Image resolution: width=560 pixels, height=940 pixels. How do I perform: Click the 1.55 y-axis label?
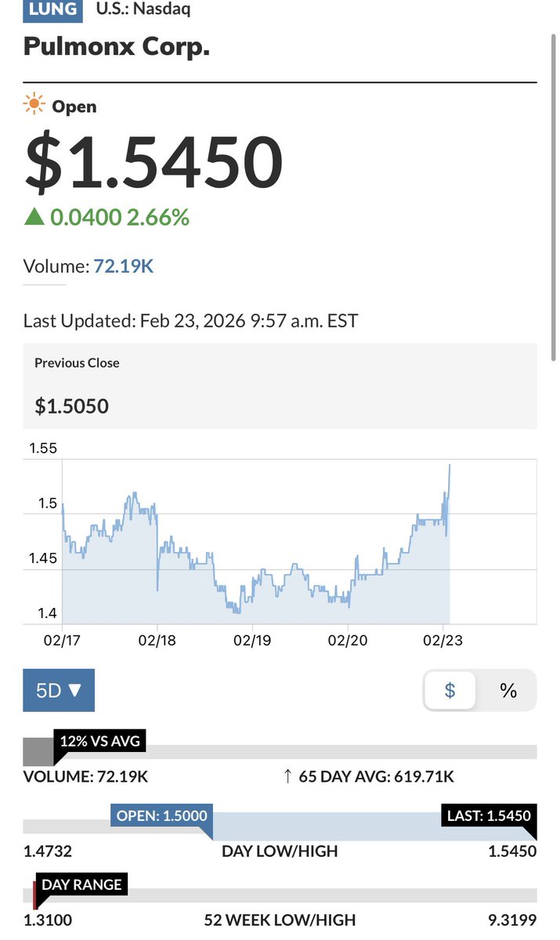click(43, 449)
